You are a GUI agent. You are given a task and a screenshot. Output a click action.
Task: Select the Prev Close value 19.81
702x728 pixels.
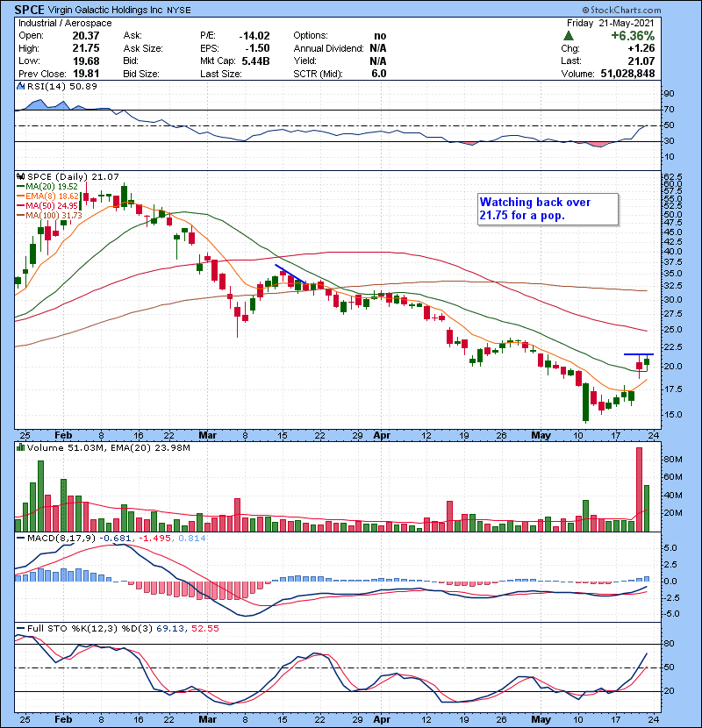85,74
